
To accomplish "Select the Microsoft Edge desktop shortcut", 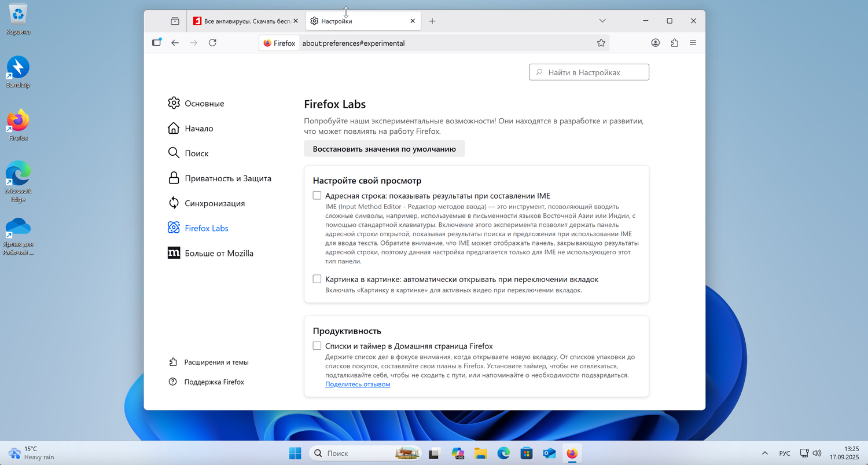I will tap(18, 182).
